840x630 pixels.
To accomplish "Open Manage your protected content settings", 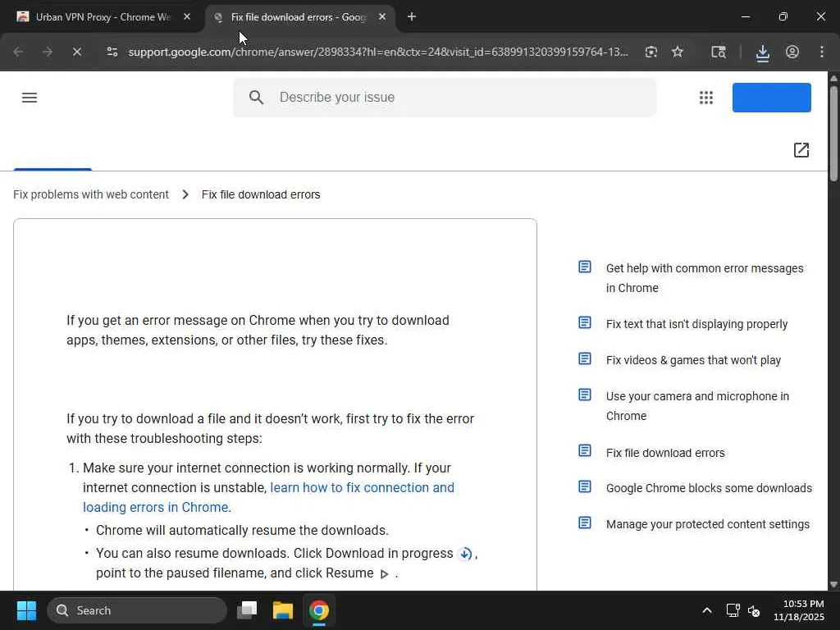I will tap(708, 524).
